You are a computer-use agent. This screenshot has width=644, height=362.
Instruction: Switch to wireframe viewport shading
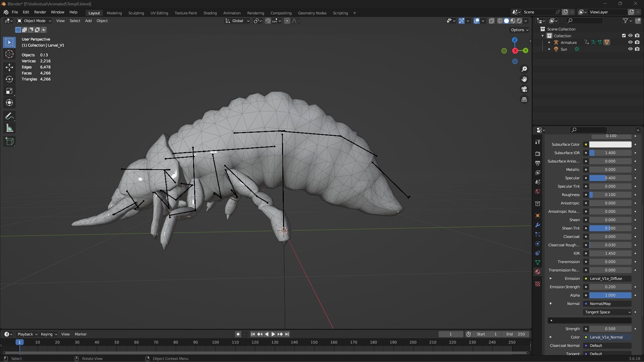(500, 21)
